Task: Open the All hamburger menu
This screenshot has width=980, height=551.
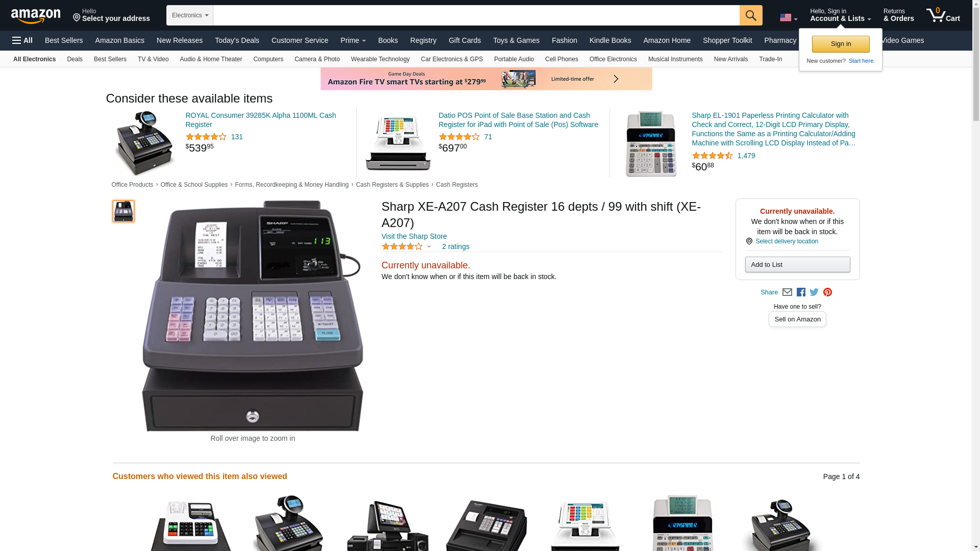Action: click(22, 40)
